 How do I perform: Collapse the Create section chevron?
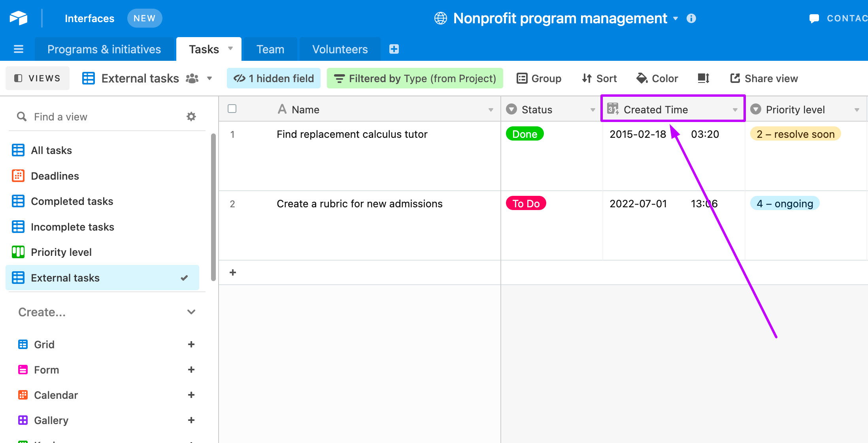(x=191, y=312)
